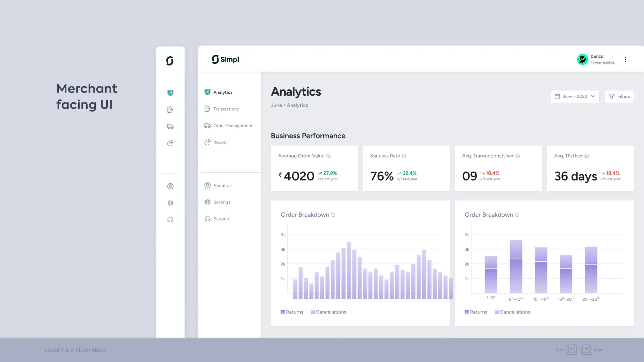The image size is (644, 362).
Task: Click the 76% success rate value
Action: (x=382, y=176)
